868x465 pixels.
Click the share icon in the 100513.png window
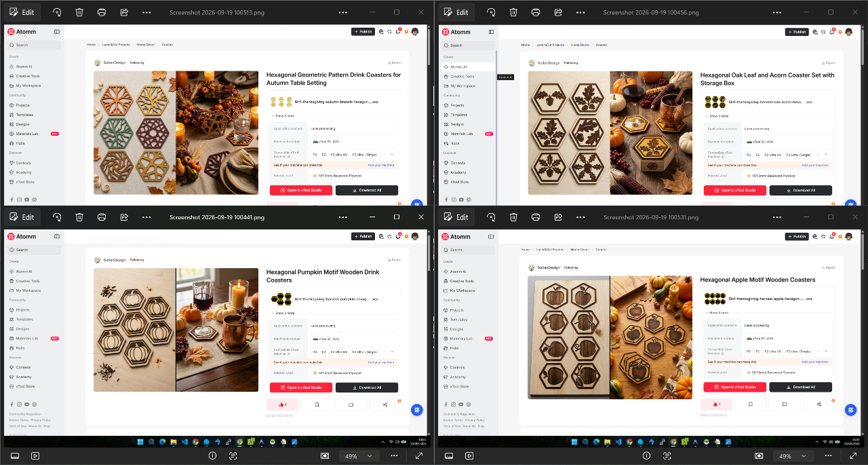point(124,12)
